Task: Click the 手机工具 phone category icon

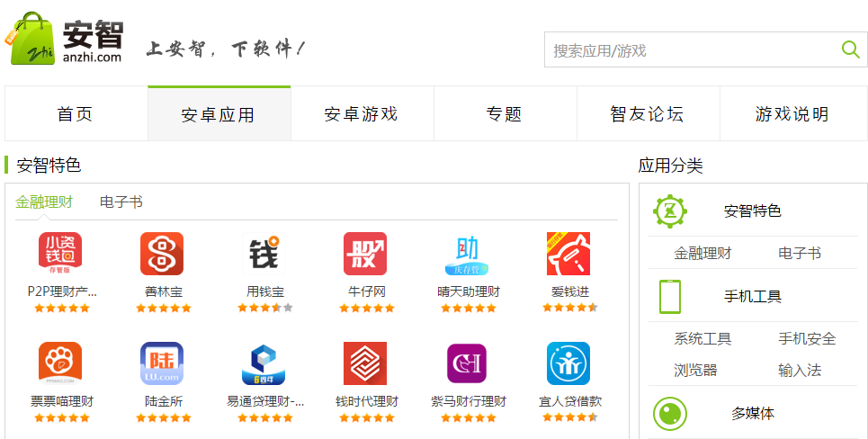Action: (670, 297)
